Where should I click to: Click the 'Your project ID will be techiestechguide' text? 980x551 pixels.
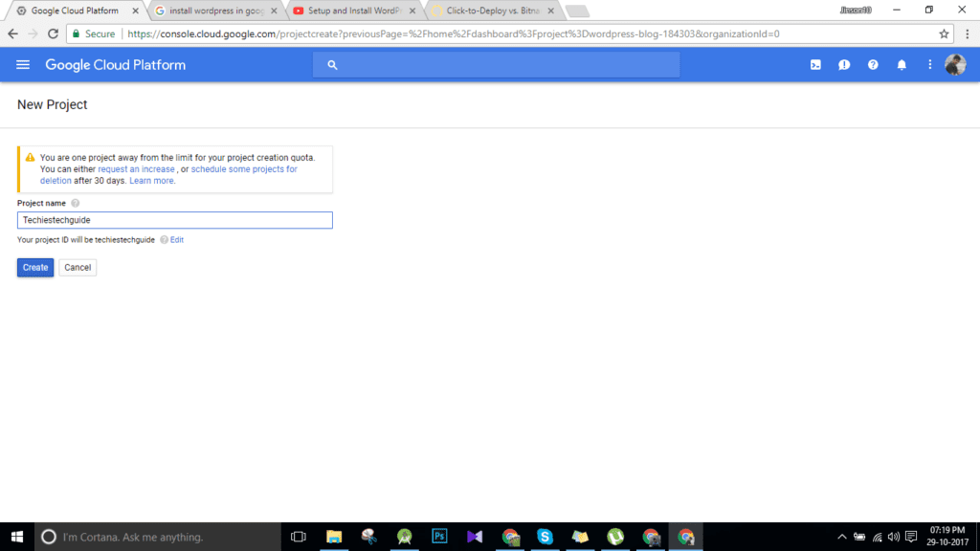(x=85, y=240)
